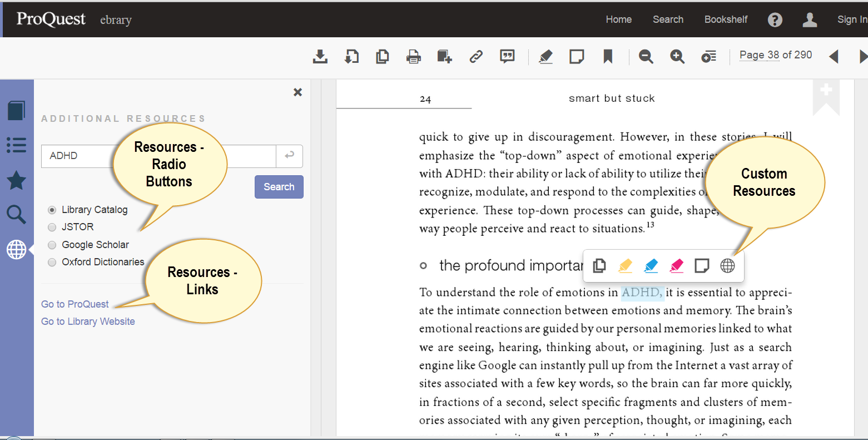Click Search in top navigation
The height and width of the screenshot is (440, 868).
pyautogui.click(x=668, y=19)
